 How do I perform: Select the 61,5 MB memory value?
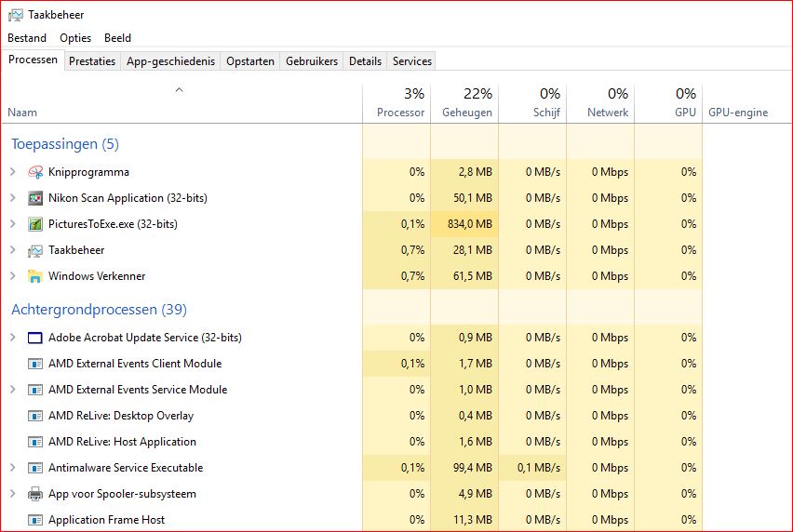coord(473,276)
